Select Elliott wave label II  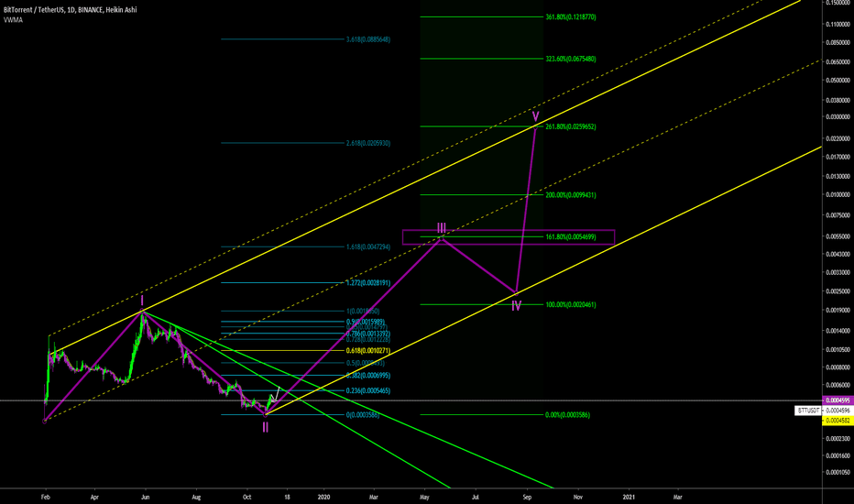pyautogui.click(x=265, y=428)
